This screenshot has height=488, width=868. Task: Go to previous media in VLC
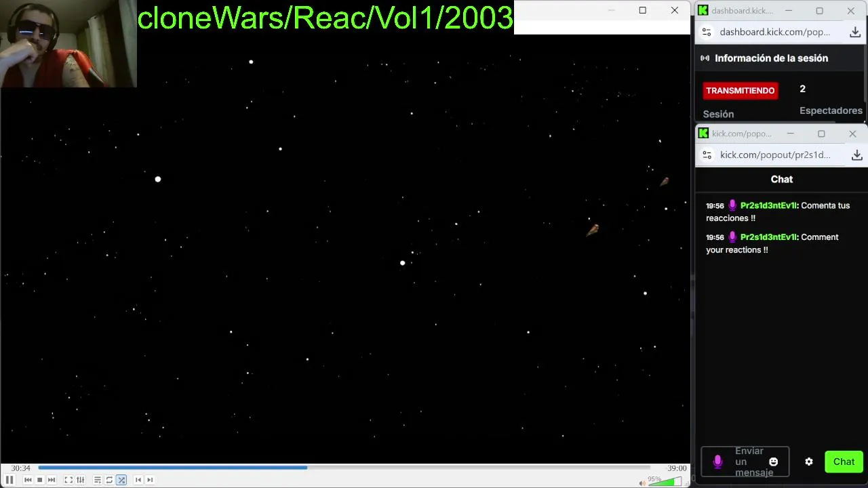pyautogui.click(x=28, y=480)
